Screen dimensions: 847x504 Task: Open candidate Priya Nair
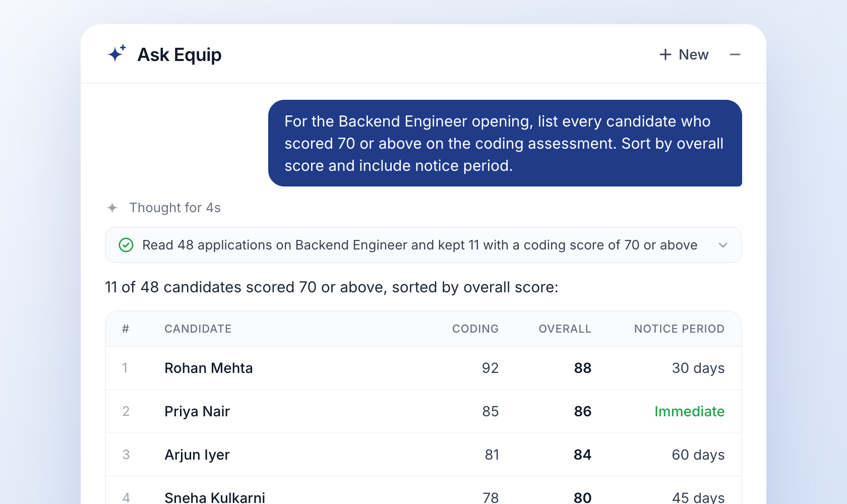coord(197,411)
